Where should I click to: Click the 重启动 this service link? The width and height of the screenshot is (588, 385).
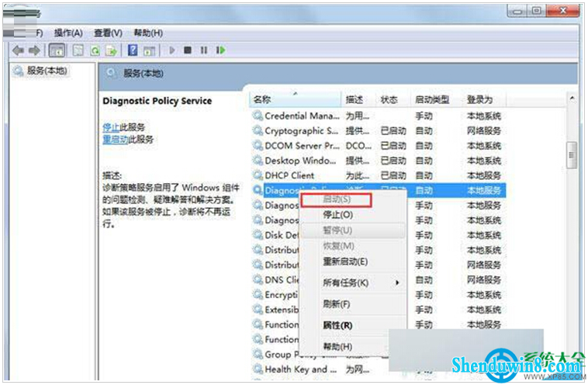(115, 140)
